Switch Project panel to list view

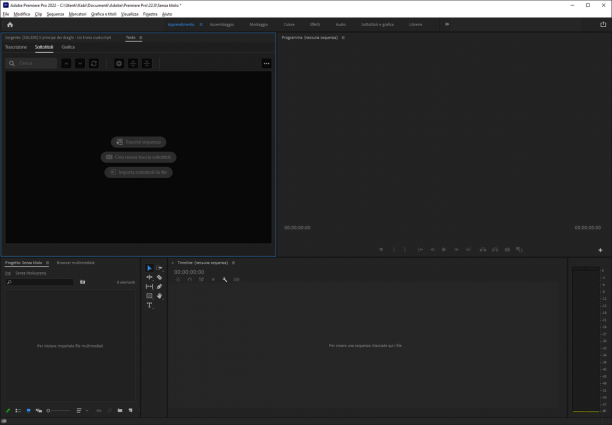click(18, 411)
